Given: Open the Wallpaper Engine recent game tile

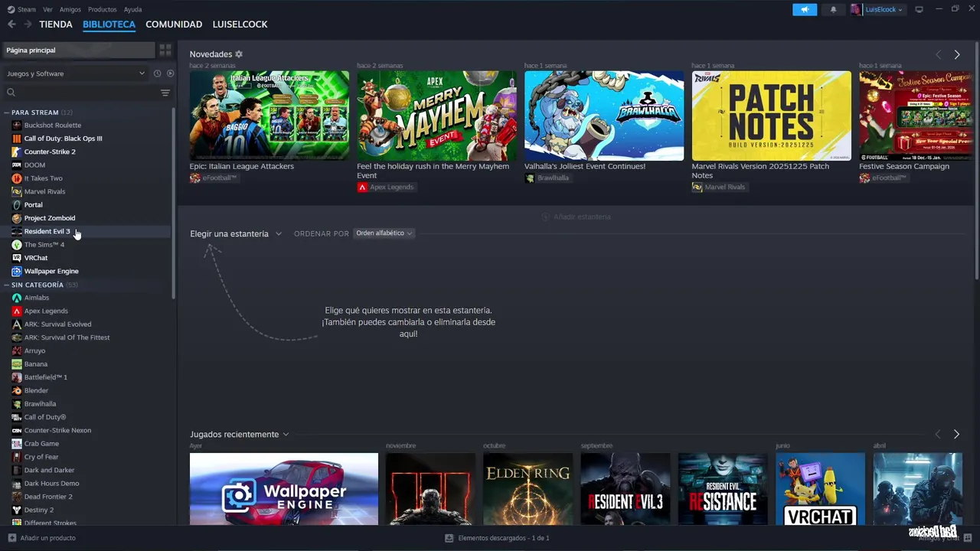Looking at the screenshot, I should point(284,489).
